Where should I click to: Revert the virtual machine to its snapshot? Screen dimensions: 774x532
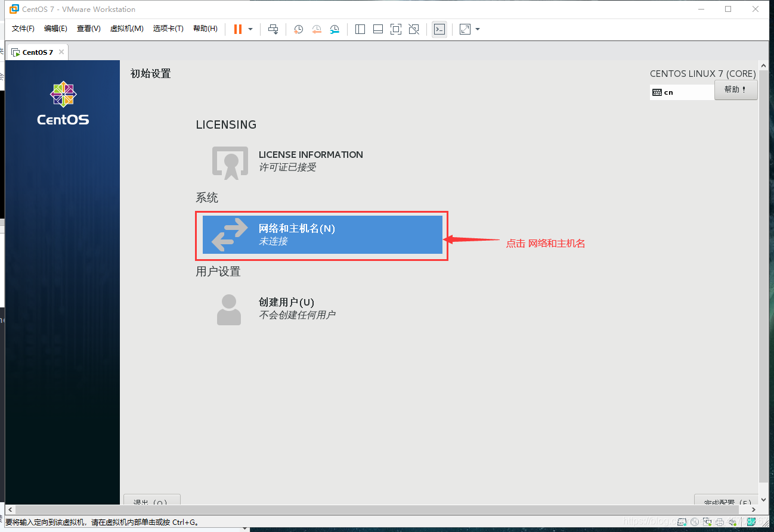tap(317, 29)
